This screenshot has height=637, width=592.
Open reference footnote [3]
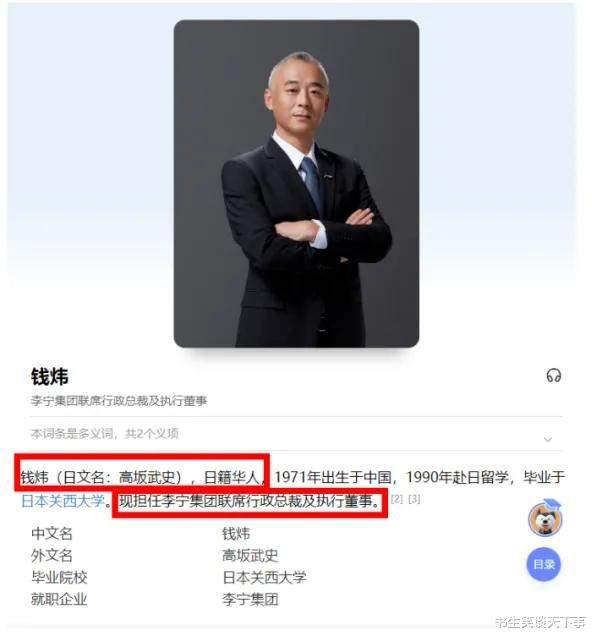click(x=414, y=498)
